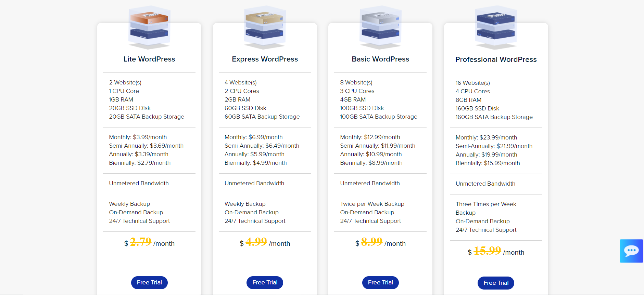Viewport: 644px width, 295px height.
Task: Click "4 CPU Cores" text
Action: 473,91
